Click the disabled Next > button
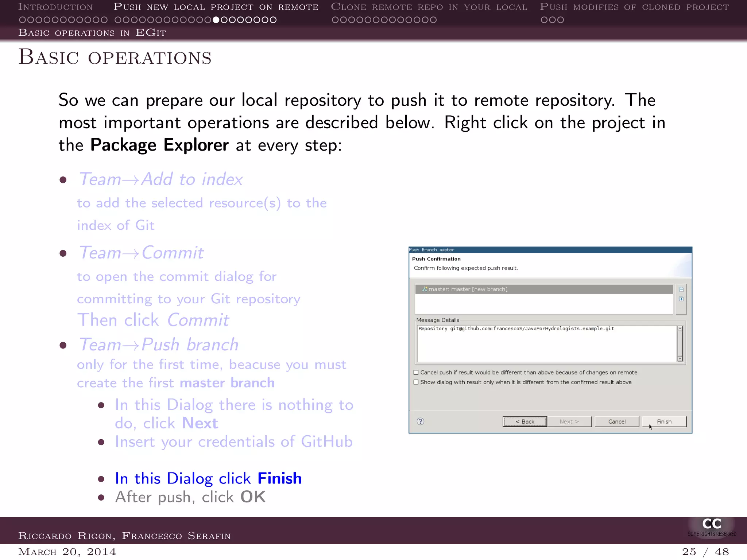 569,421
